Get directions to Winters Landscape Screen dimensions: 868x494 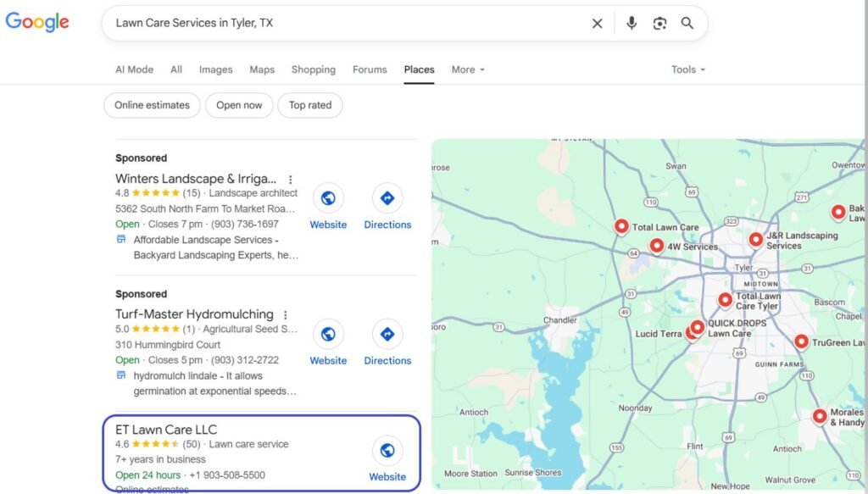click(387, 198)
